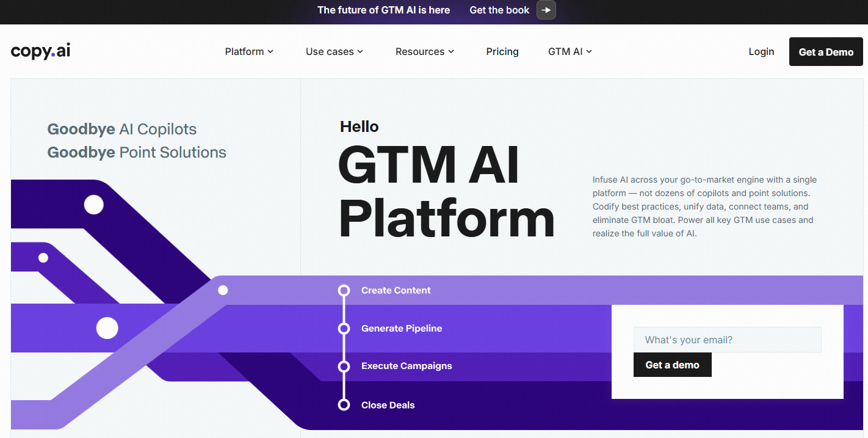Viewport: 868px width, 438px height.
Task: Click the Generate Pipeline label
Action: (402, 329)
